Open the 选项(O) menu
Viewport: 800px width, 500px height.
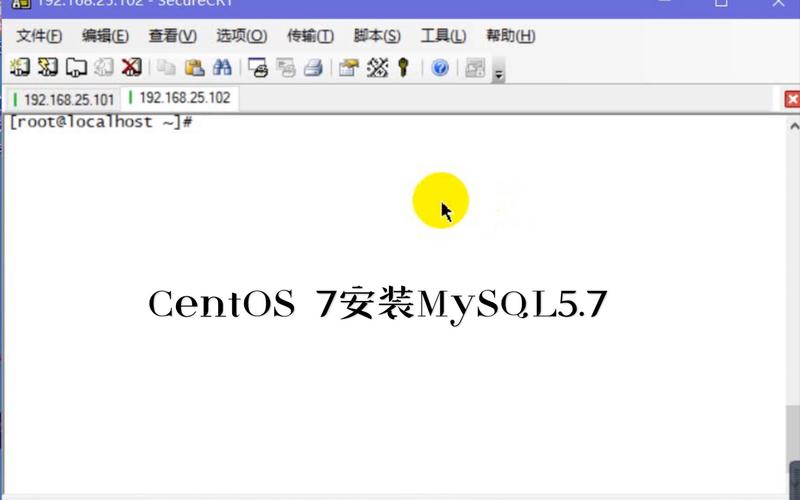pos(241,36)
